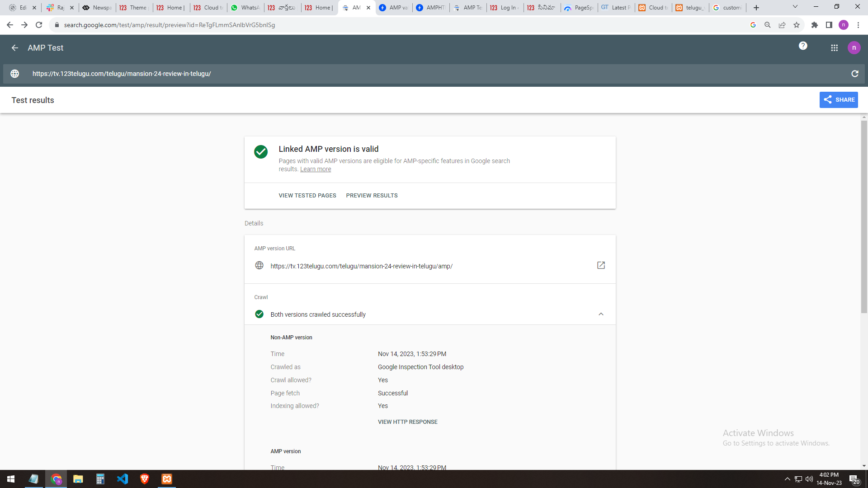Viewport: 868px width, 488px height.
Task: Switch to the PageSpeed tab
Action: click(579, 8)
